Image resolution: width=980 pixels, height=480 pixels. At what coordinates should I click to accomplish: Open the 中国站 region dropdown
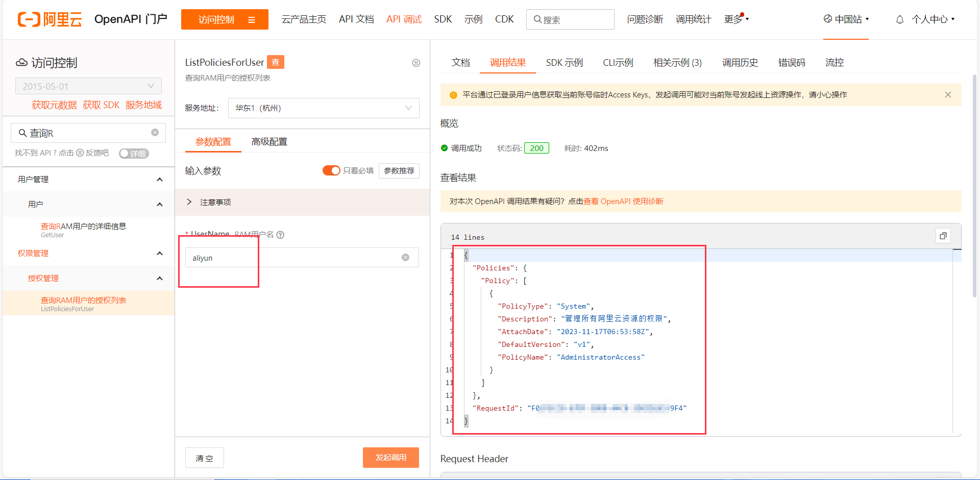[846, 19]
